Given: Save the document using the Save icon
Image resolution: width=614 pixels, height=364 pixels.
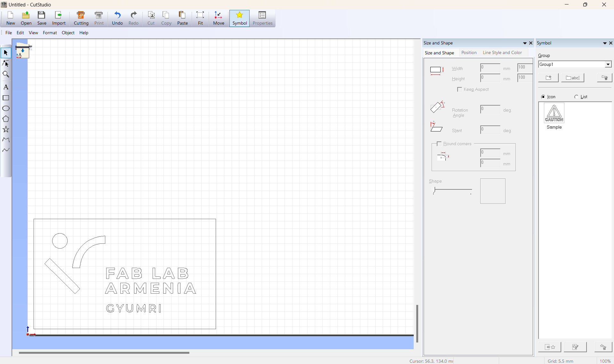Looking at the screenshot, I should (42, 18).
